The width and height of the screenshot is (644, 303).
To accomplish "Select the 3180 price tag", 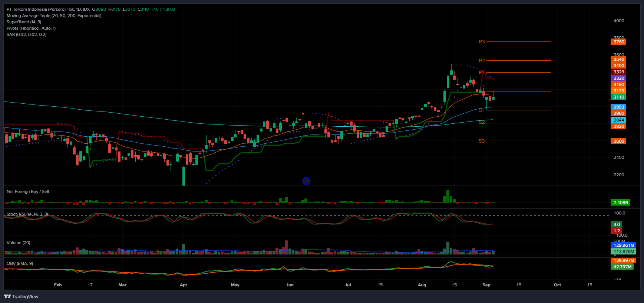I will tap(618, 84).
